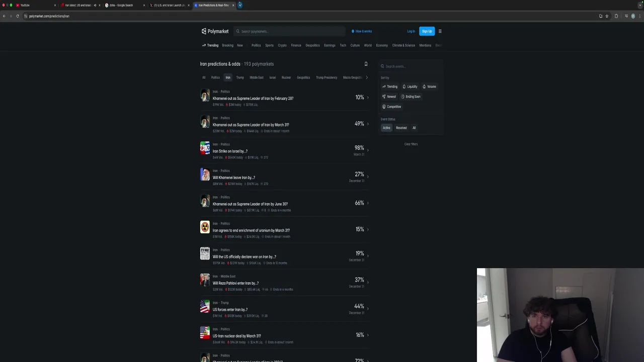The width and height of the screenshot is (644, 362).
Task: Close the Iran Predictions browser tab
Action: (233, 5)
